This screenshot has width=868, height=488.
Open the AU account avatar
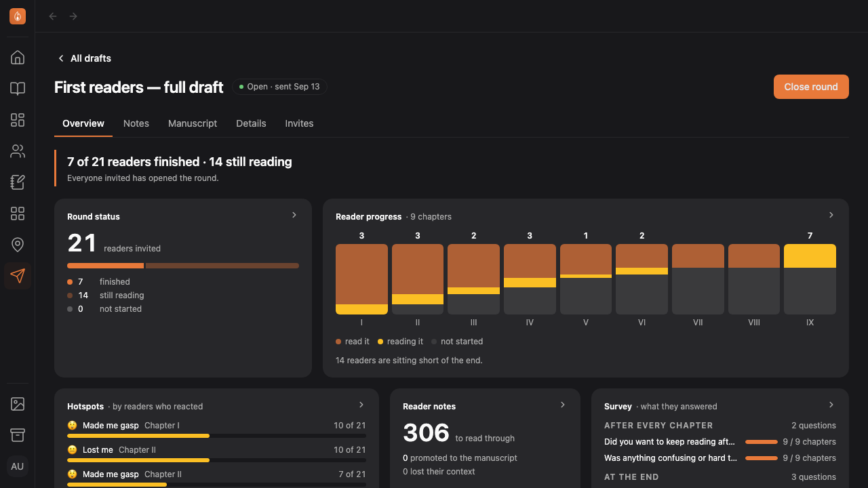click(18, 466)
